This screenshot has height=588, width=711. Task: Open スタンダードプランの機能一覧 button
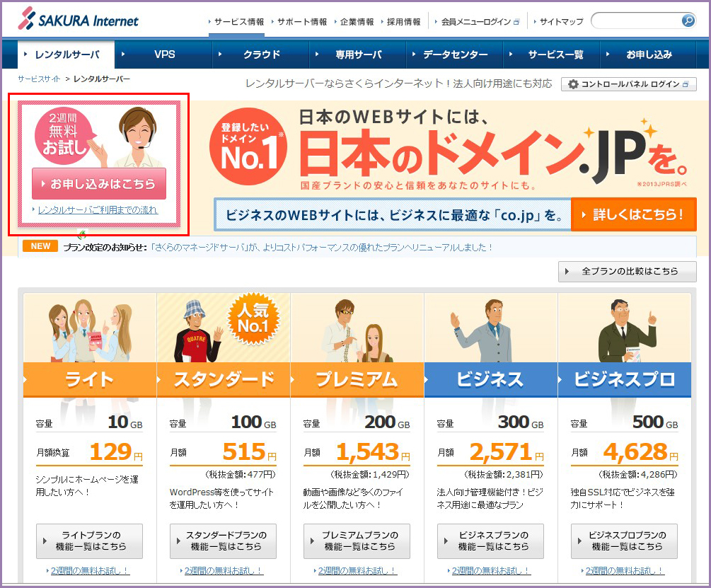coord(224,541)
